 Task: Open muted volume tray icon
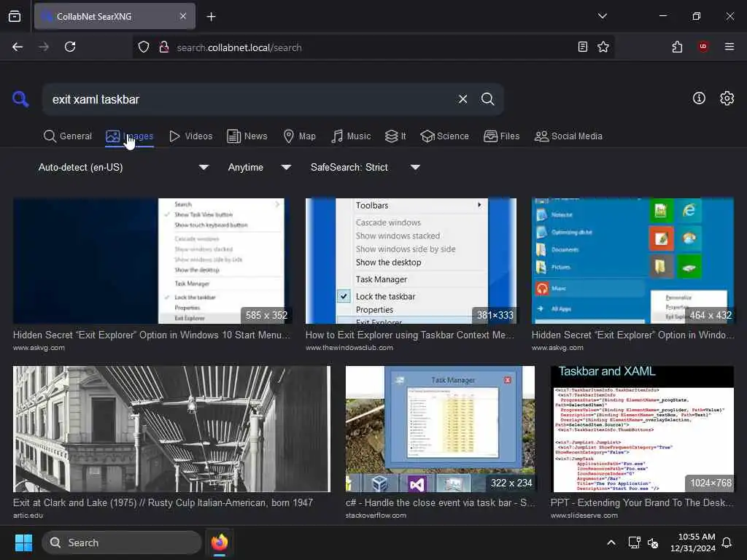(x=653, y=542)
